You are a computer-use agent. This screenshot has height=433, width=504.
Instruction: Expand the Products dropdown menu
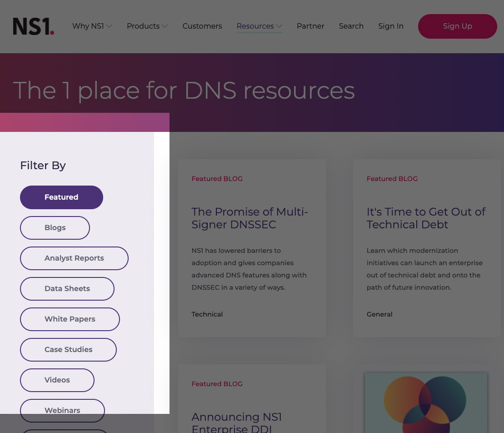tap(147, 26)
